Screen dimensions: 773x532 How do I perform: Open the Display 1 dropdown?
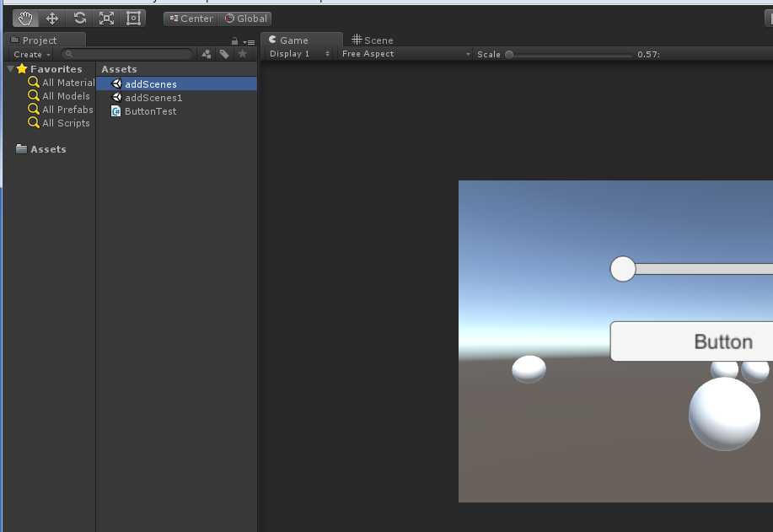(299, 54)
